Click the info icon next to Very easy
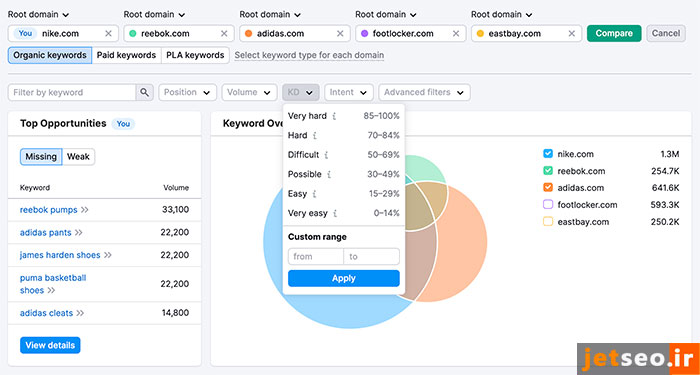700x375 pixels. [x=335, y=213]
